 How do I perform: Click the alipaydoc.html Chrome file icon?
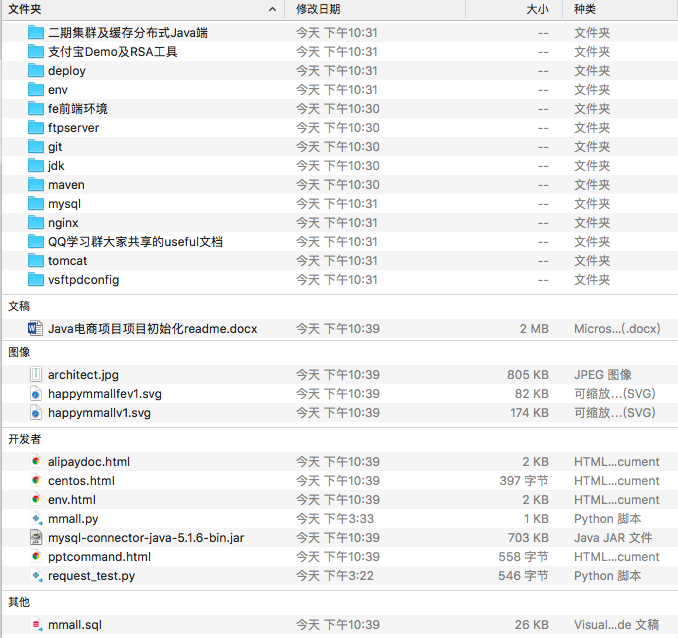(x=36, y=462)
